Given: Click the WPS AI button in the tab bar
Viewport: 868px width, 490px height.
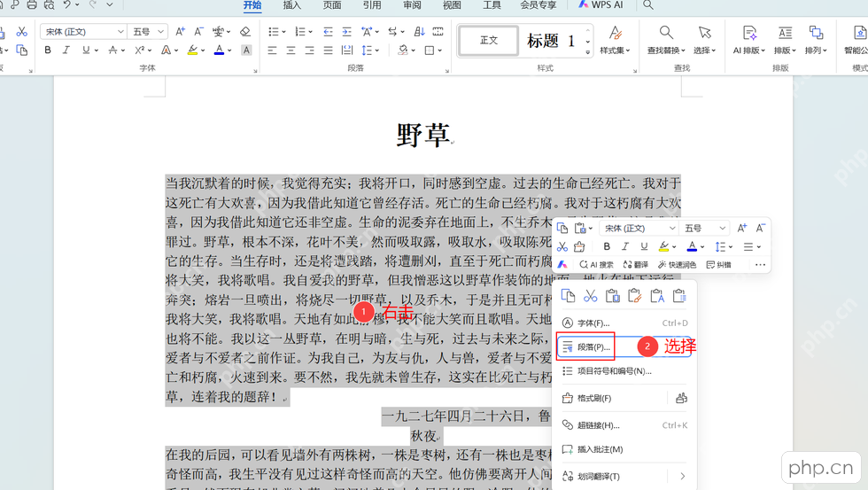Looking at the screenshot, I should point(601,5).
